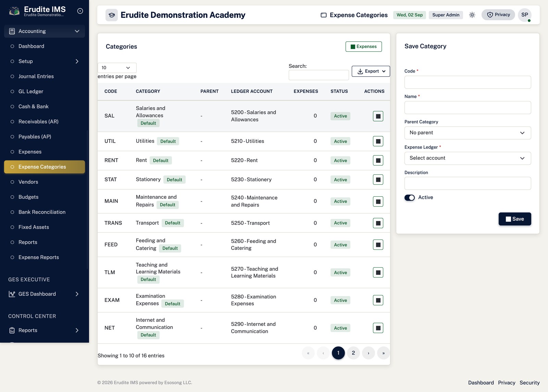Image resolution: width=548 pixels, height=392 pixels.
Task: Open Bank Reconciliation in sidebar
Action: pyautogui.click(x=45, y=212)
